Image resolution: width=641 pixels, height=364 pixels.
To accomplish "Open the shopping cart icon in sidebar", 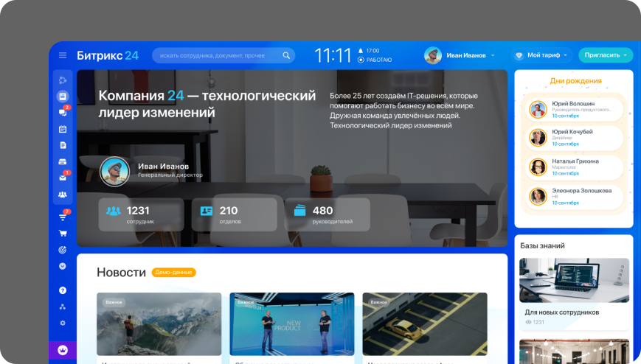I will tap(63, 234).
